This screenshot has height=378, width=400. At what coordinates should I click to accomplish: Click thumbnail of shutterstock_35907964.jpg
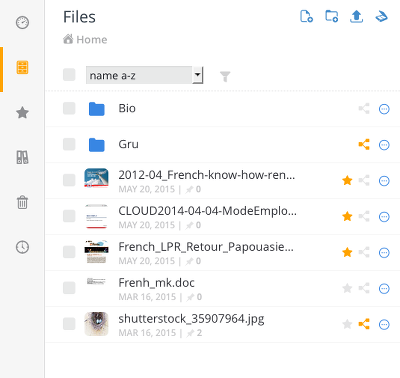pyautogui.click(x=96, y=324)
